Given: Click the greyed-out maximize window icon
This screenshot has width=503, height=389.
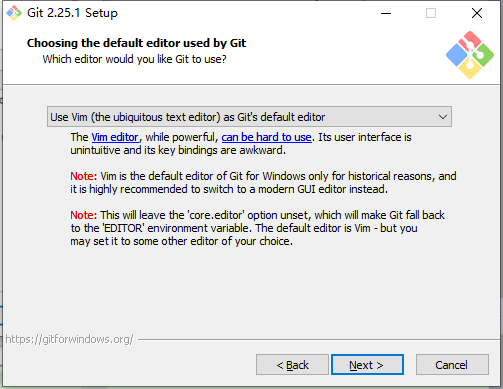Looking at the screenshot, I should coord(431,13).
